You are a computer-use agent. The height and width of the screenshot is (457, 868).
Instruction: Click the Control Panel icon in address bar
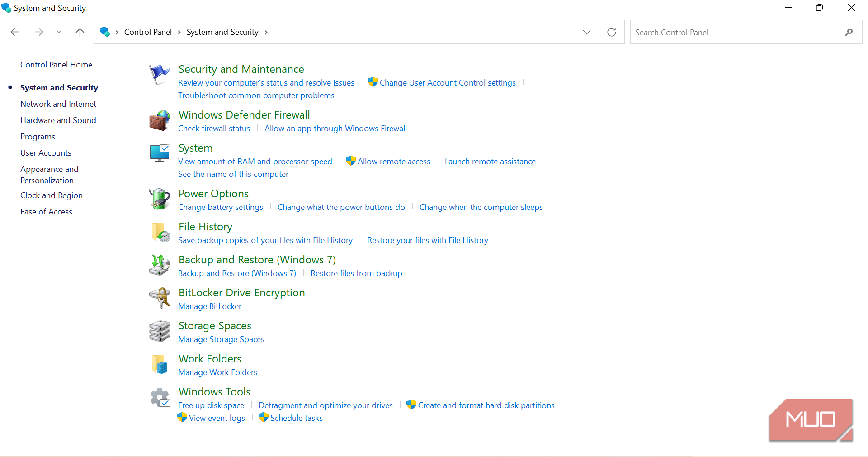[x=105, y=32]
